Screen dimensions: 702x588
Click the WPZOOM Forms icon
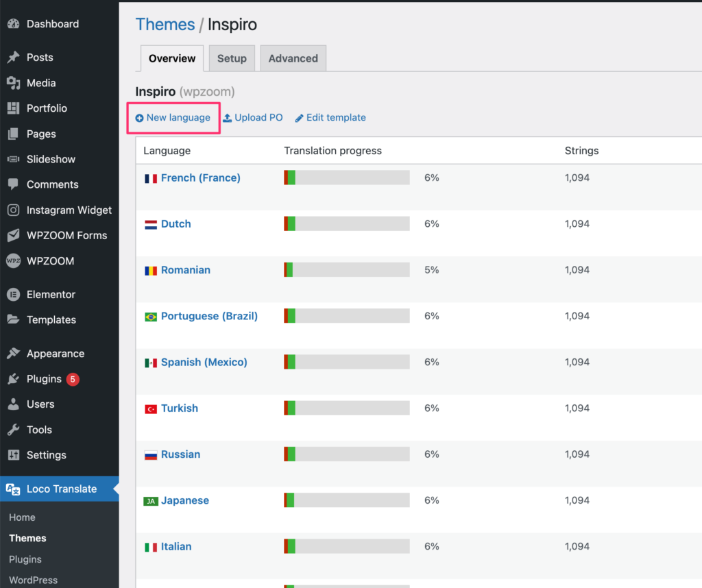click(14, 235)
